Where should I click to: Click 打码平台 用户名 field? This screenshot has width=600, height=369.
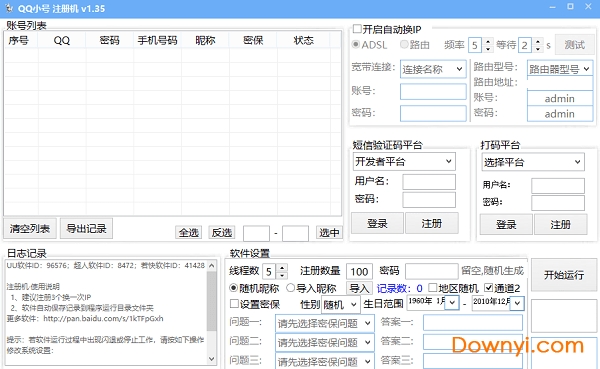point(558,186)
